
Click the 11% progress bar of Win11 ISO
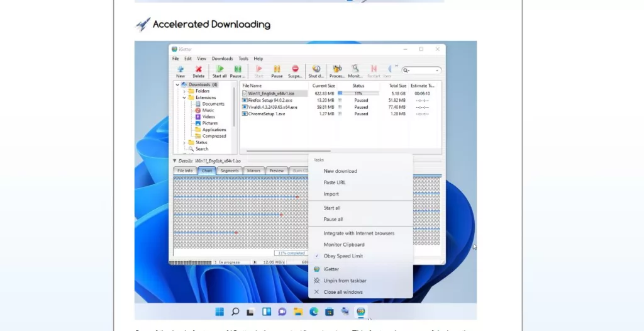[358, 94]
